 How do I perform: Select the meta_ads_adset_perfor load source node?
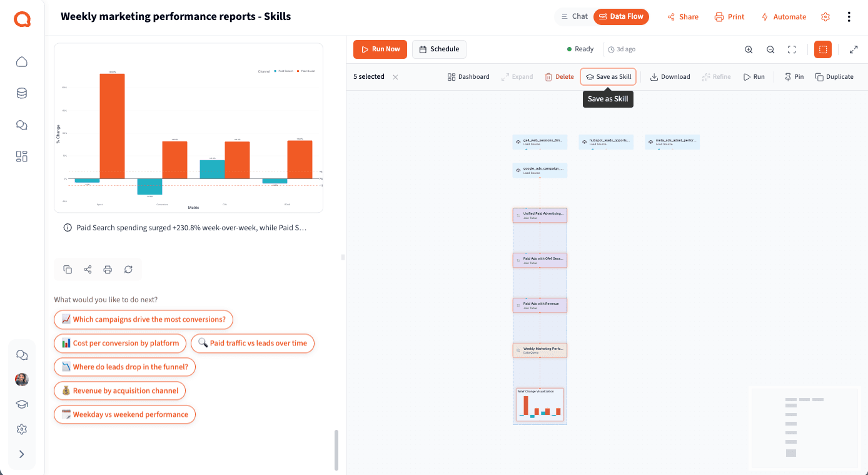672,142
